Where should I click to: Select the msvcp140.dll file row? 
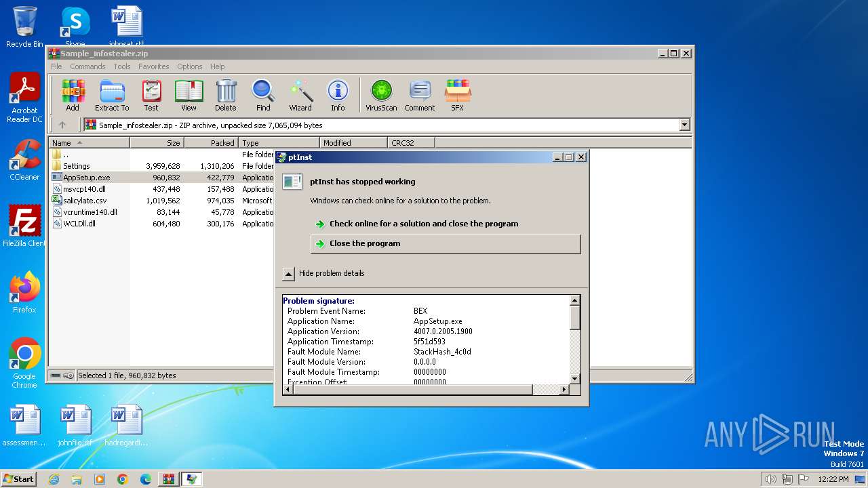point(163,189)
